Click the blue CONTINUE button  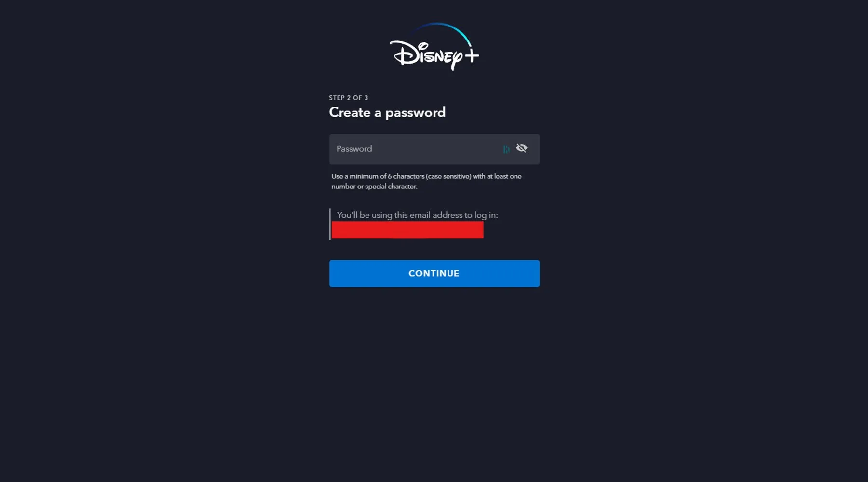click(434, 273)
